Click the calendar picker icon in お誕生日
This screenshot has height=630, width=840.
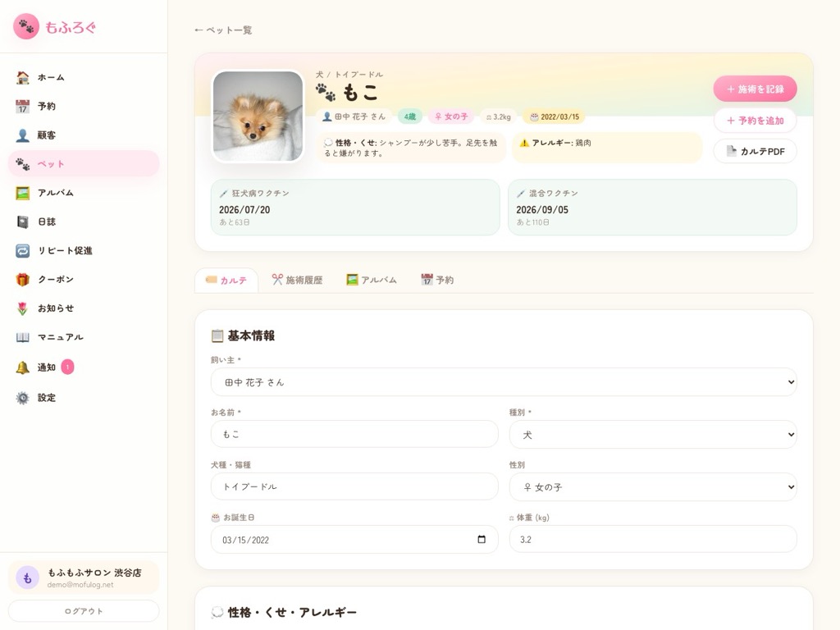(x=482, y=539)
